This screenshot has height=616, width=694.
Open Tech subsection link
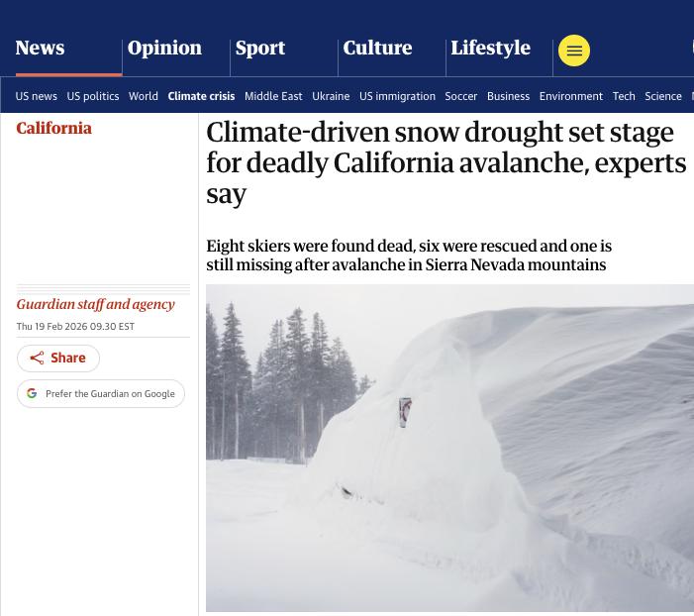point(624,96)
